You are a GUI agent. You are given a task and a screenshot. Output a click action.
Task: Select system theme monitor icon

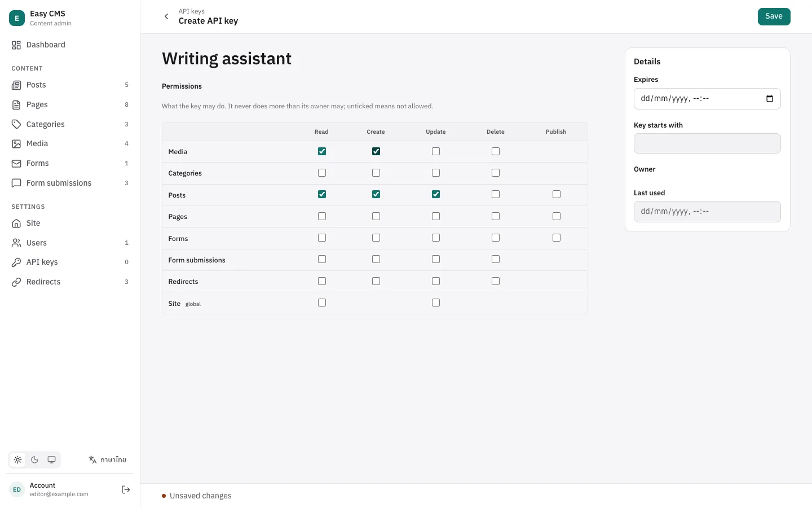coord(51,460)
